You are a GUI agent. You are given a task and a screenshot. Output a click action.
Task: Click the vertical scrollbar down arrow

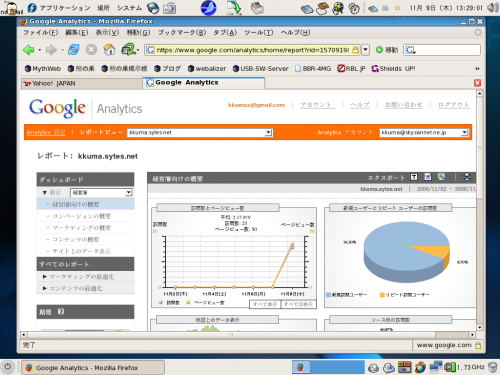coord(480,327)
